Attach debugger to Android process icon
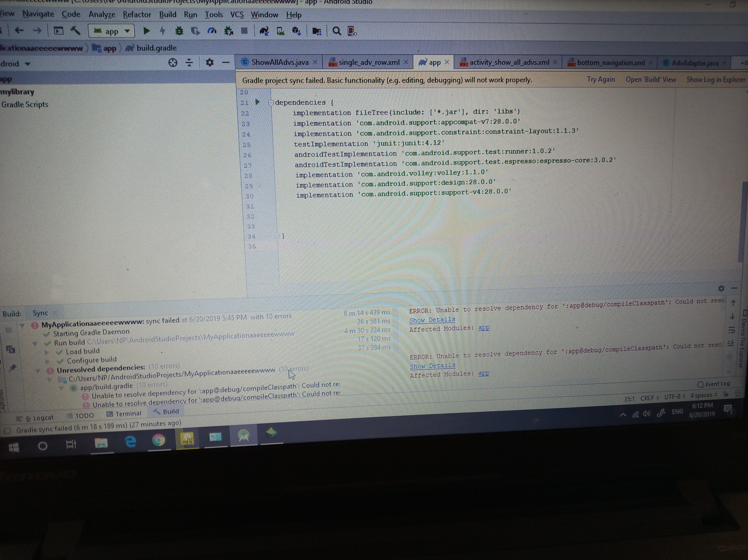 click(x=229, y=31)
